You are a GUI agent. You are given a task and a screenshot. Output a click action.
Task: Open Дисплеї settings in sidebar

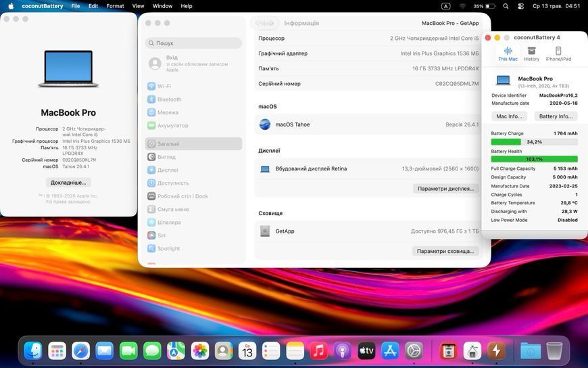click(193, 170)
